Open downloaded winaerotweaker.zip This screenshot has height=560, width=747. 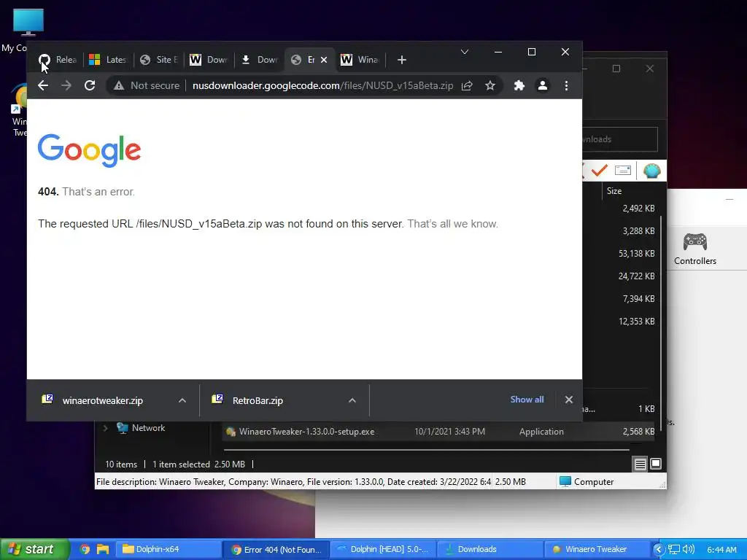coord(102,400)
